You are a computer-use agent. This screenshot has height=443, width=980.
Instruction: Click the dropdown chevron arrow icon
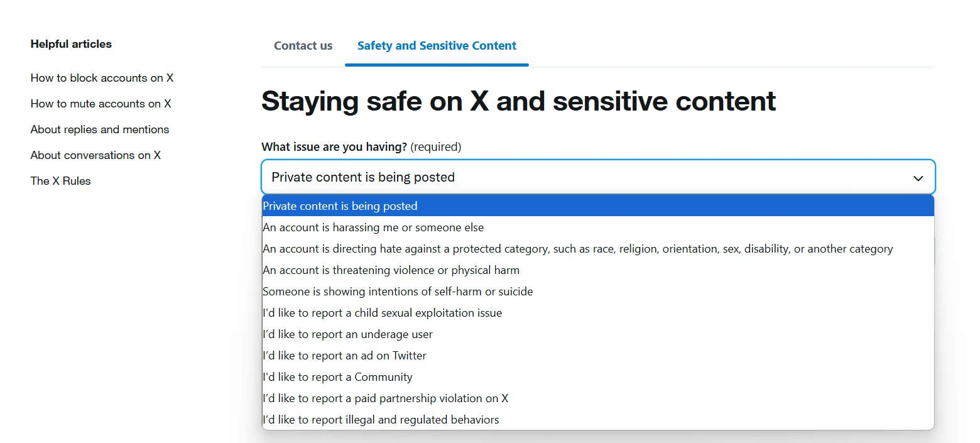point(918,178)
